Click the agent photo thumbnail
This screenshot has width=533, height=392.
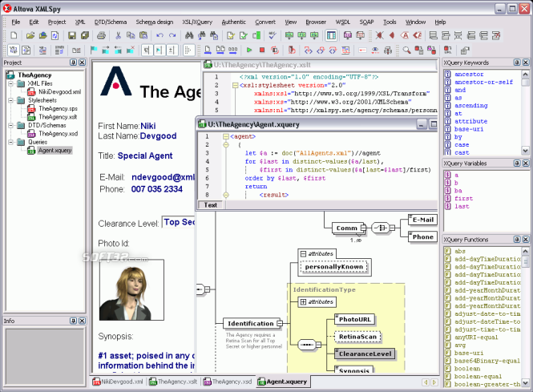[x=131, y=290]
